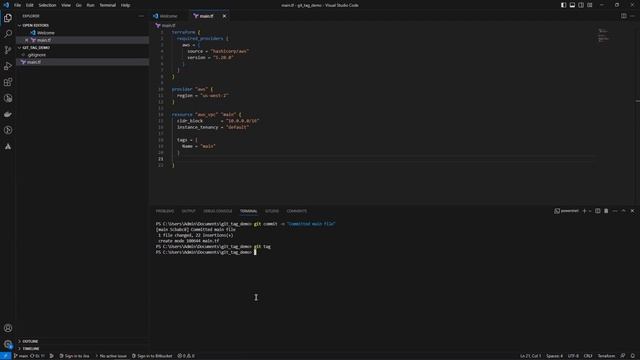This screenshot has height=360, width=640.
Task: Open the terminal launch profile dropdown arrow
Action: click(590, 211)
